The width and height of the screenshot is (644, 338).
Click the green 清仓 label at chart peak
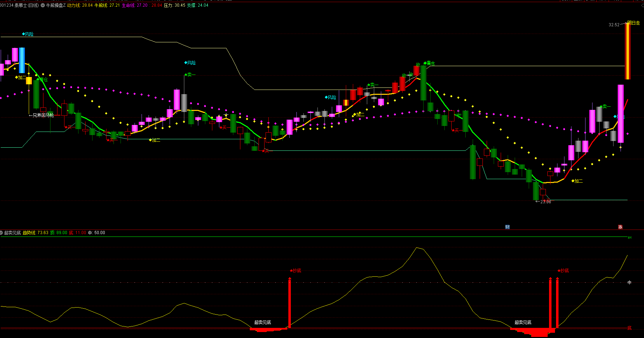430,63
